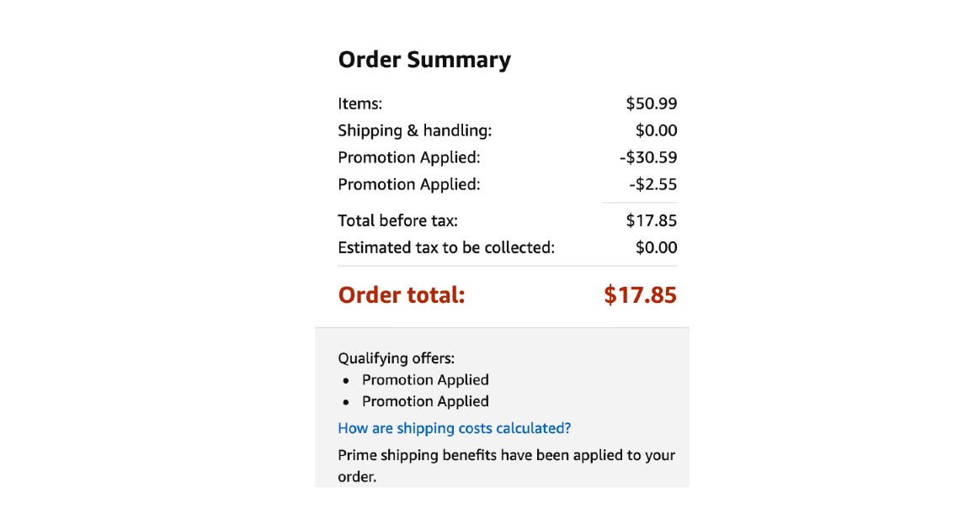Viewport: 980px width, 514px height.
Task: Open "How are shipping costs calculated?" link
Action: tap(454, 428)
